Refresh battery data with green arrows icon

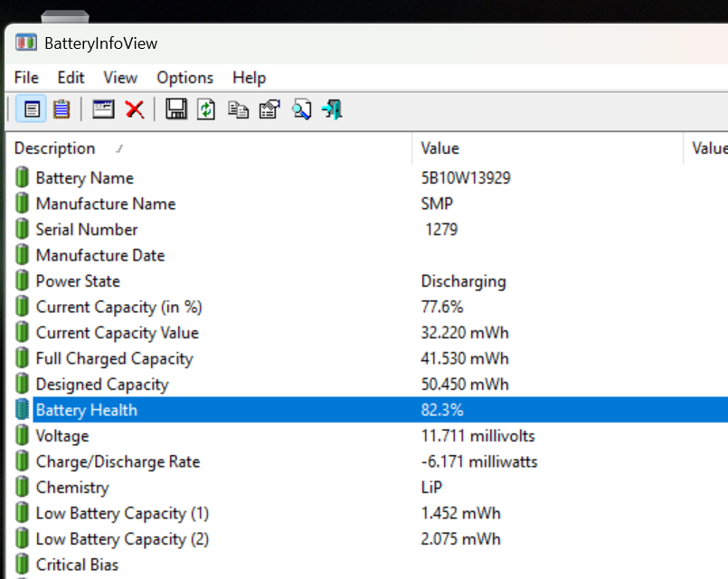(x=205, y=109)
